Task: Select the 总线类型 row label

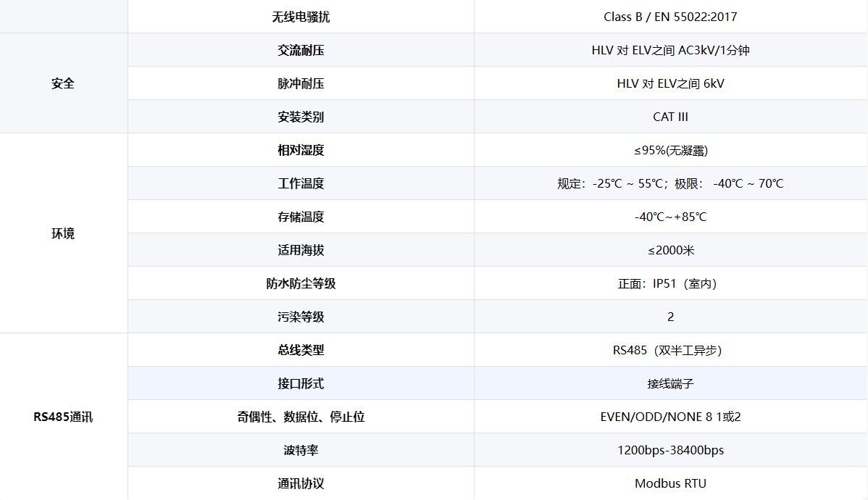Action: coord(301,350)
